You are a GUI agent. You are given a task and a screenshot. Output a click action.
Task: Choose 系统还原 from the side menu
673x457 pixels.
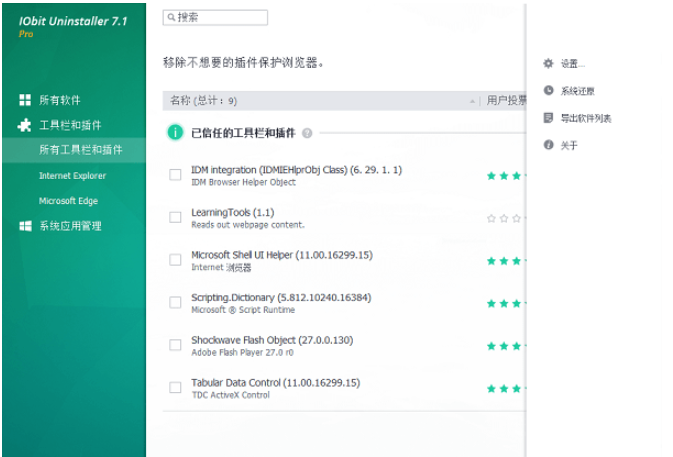pyautogui.click(x=577, y=91)
